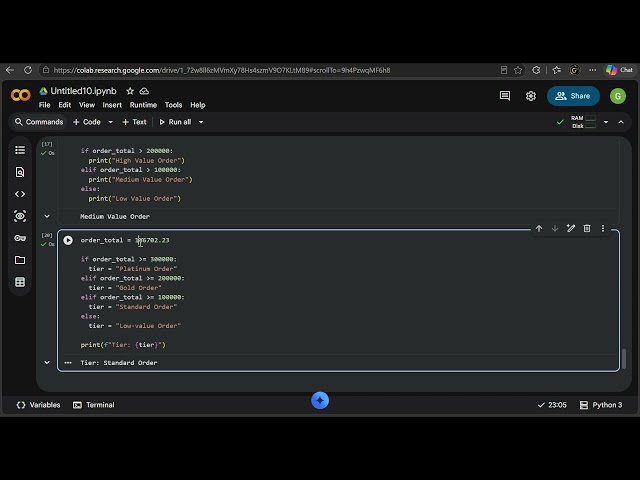
Task: Click the cloud saved status icon
Action: pyautogui.click(x=144, y=91)
